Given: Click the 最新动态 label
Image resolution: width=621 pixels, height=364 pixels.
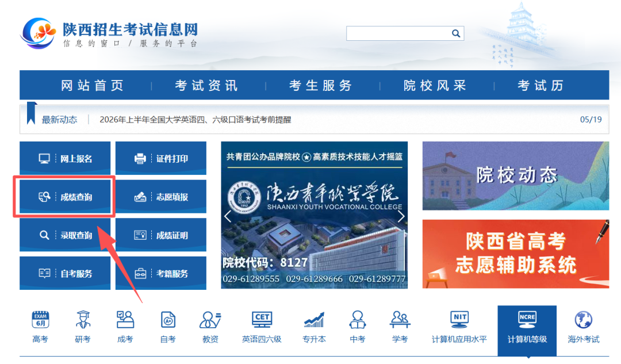Looking at the screenshot, I should tap(59, 120).
